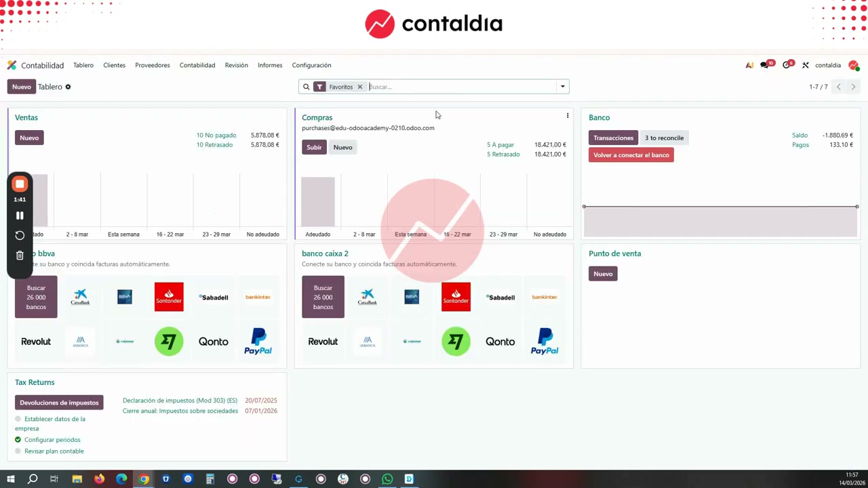Delete the recording with the trash icon
The height and width of the screenshot is (488, 868).
point(20,256)
